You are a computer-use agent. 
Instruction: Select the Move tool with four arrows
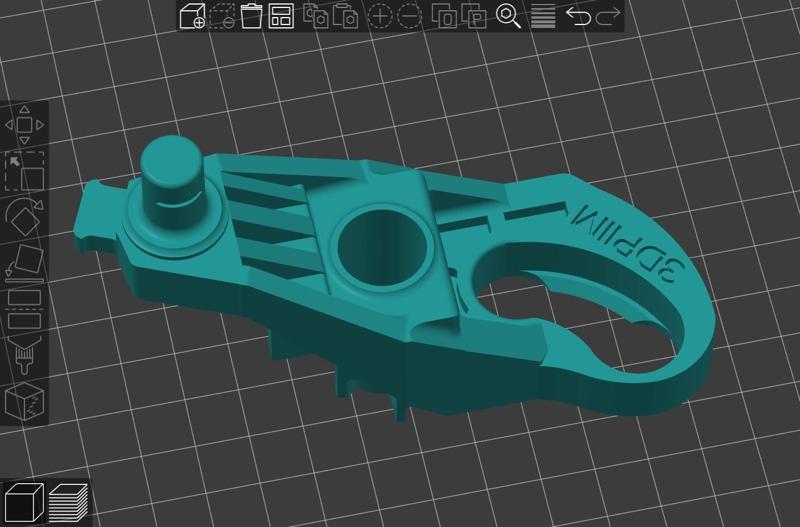pyautogui.click(x=24, y=124)
